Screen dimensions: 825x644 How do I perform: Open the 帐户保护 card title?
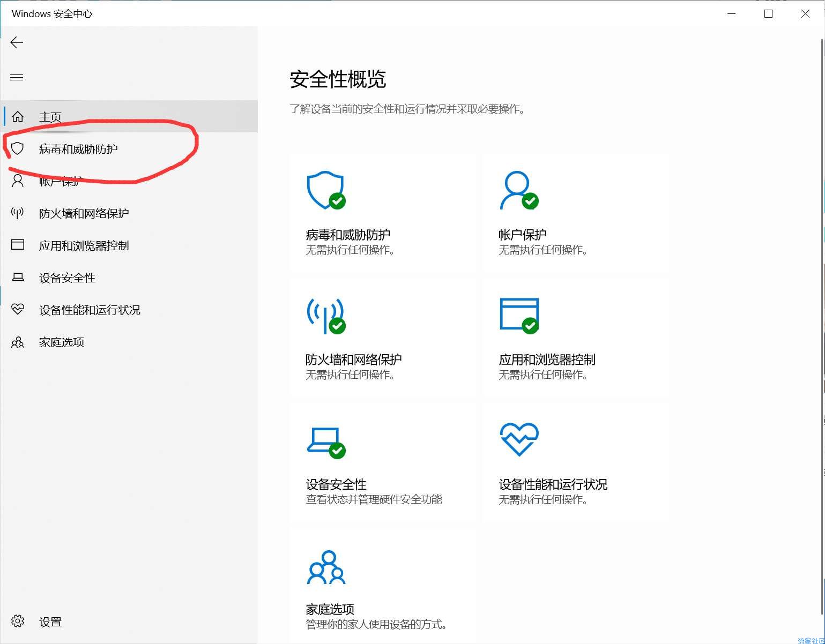[523, 235]
